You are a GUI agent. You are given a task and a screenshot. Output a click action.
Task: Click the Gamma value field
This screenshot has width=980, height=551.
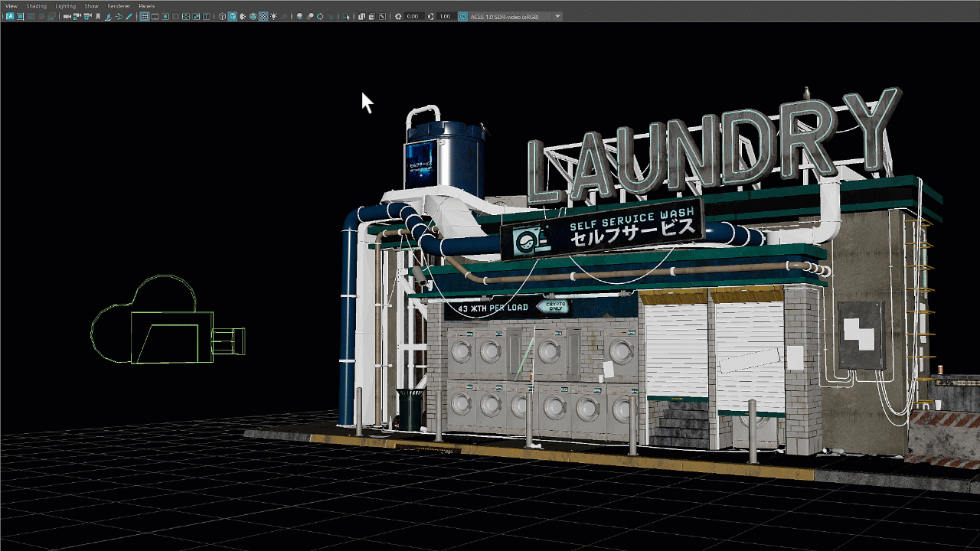(445, 16)
